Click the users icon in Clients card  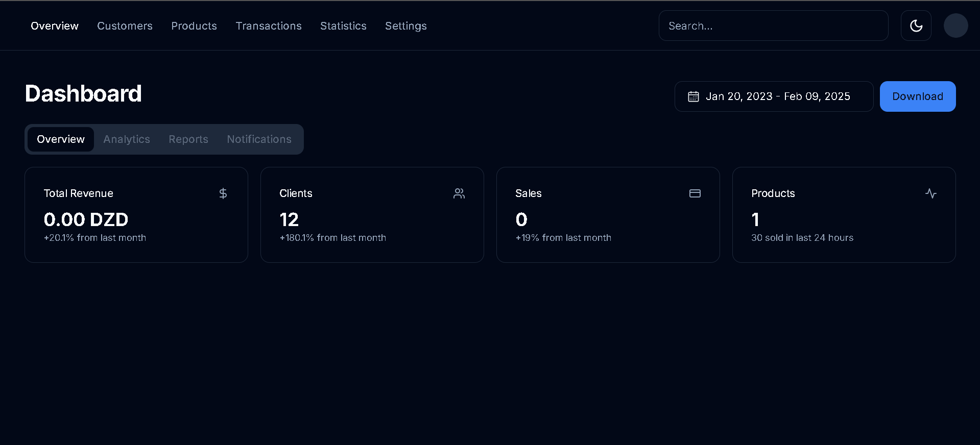(x=459, y=193)
